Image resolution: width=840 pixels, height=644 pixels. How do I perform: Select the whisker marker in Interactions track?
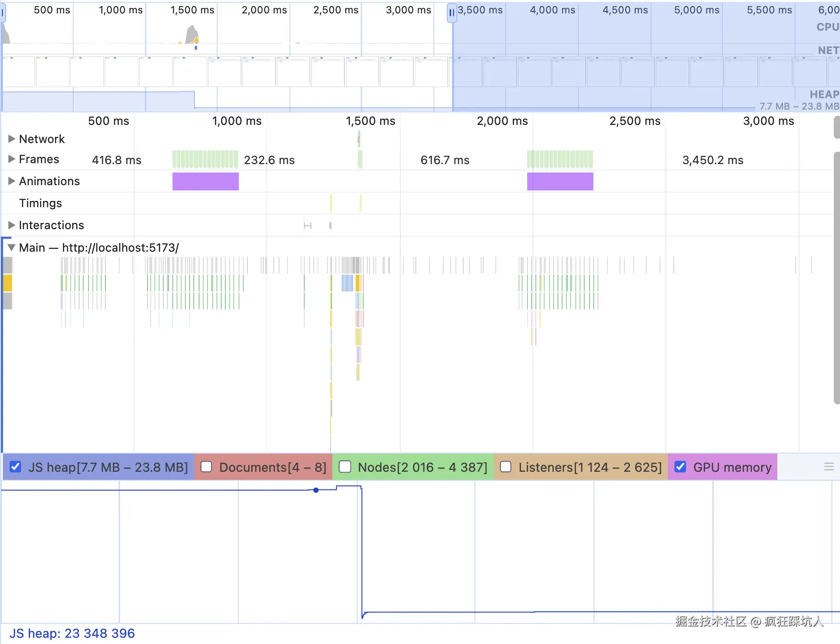[x=308, y=225]
